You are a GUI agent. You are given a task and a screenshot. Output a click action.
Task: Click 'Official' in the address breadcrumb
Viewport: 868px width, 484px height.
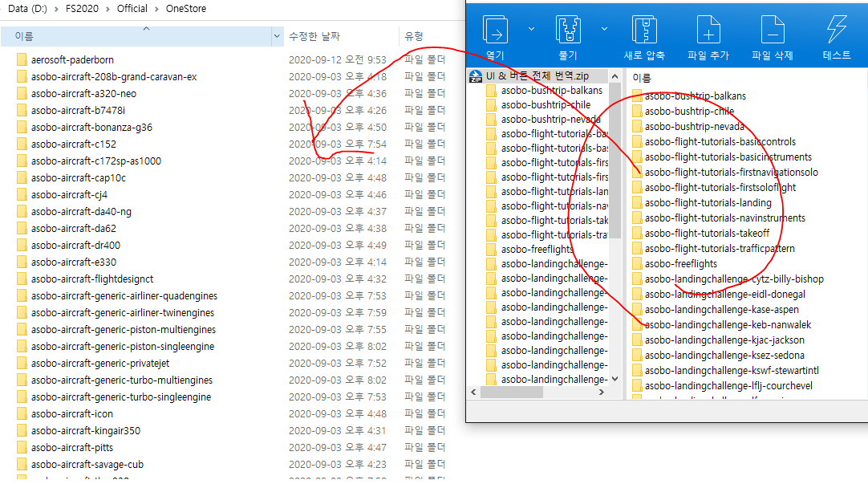(132, 9)
